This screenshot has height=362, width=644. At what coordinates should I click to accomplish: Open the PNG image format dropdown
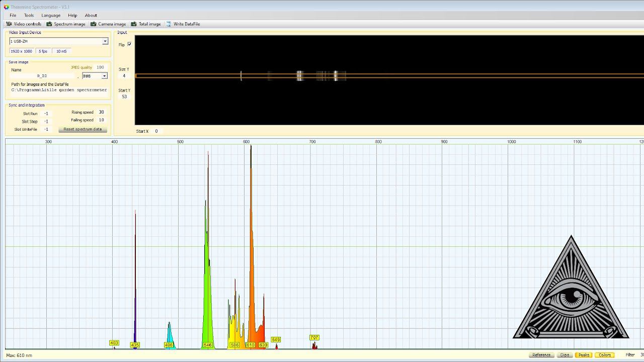click(104, 76)
